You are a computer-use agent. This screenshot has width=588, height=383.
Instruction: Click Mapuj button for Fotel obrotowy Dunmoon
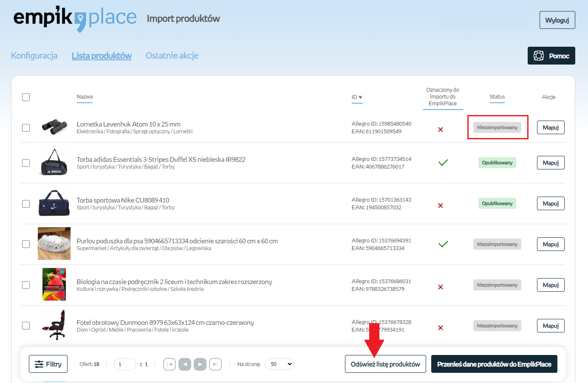pyautogui.click(x=551, y=326)
